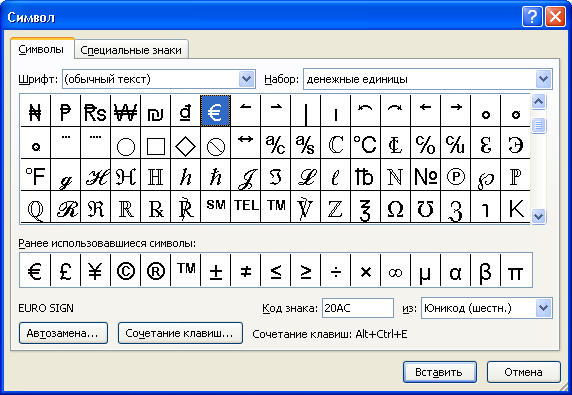Switch to the Символы tab
The width and height of the screenshot is (572, 395).
pos(41,50)
